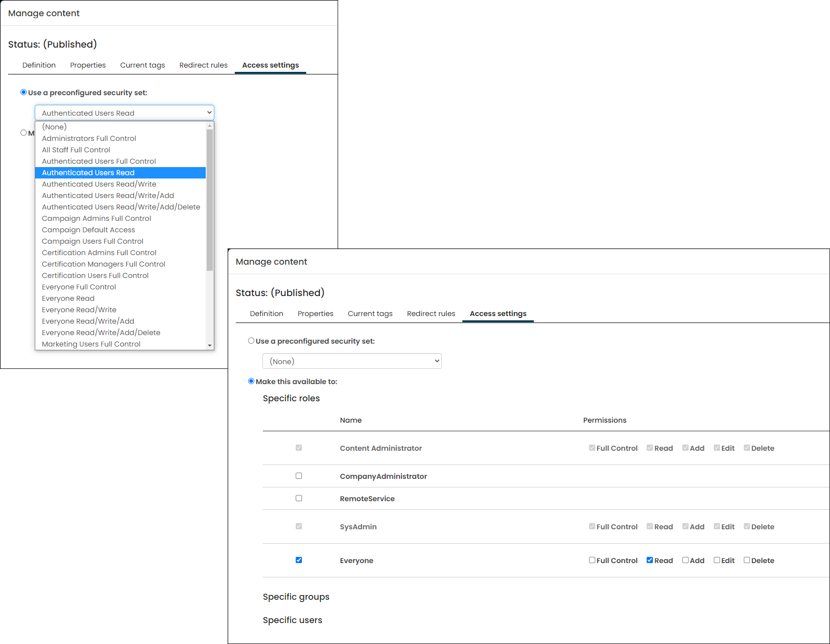Choose 'Campaign Default Access' option
This screenshot has height=644, width=830.
120,230
